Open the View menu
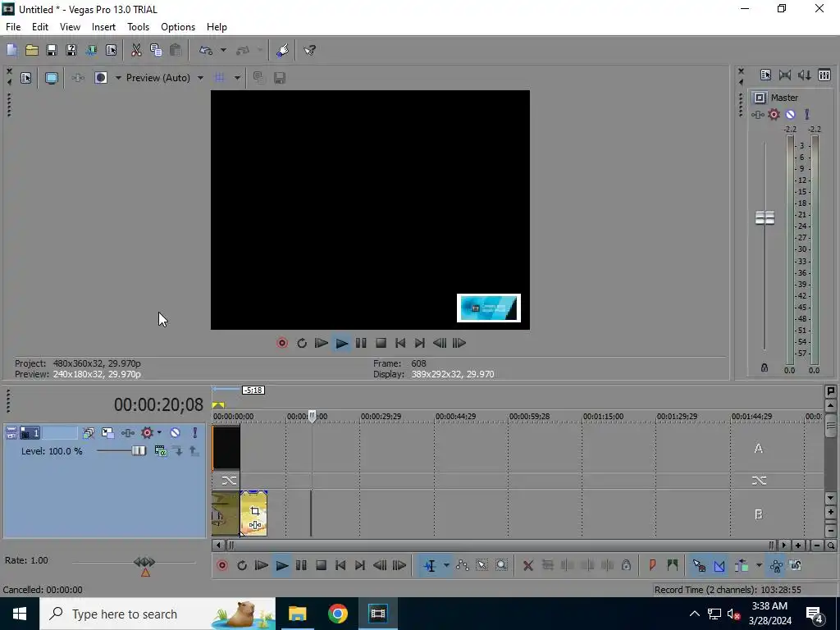 coord(70,27)
